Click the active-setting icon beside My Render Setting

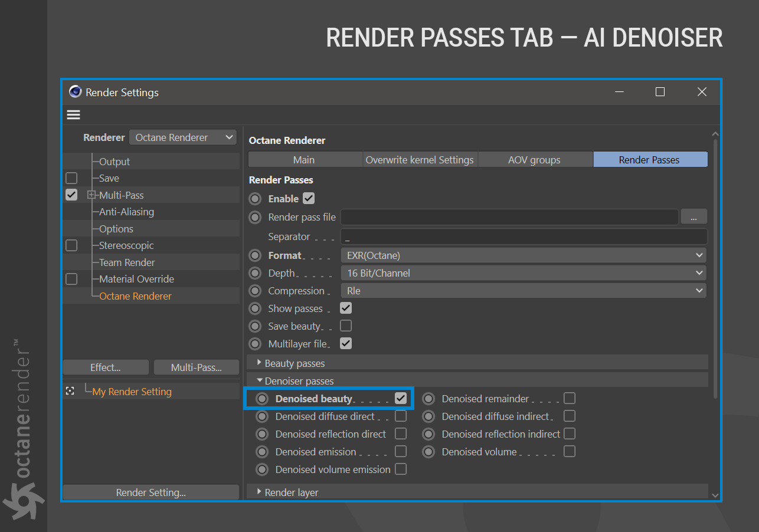70,391
